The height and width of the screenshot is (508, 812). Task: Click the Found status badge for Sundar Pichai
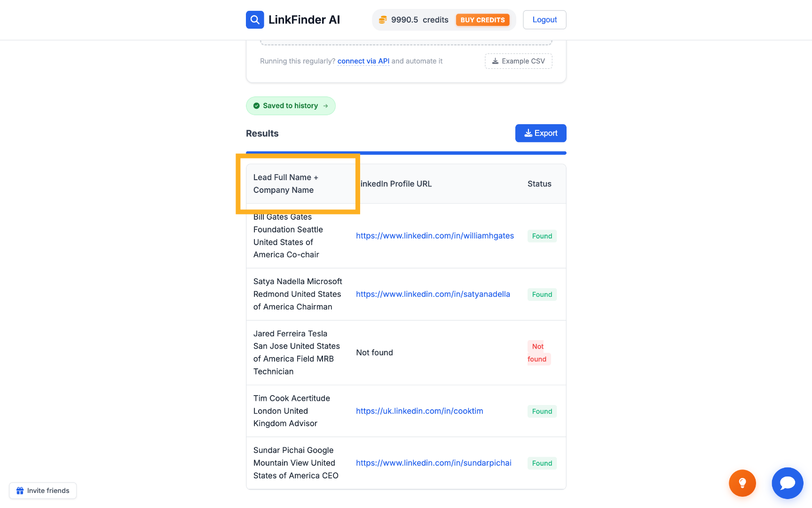[542, 463]
